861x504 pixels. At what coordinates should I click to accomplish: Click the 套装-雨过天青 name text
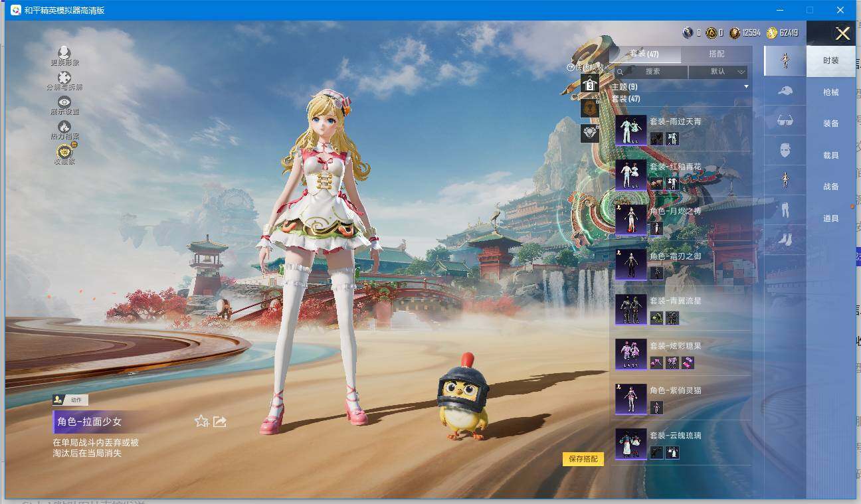pos(675,122)
